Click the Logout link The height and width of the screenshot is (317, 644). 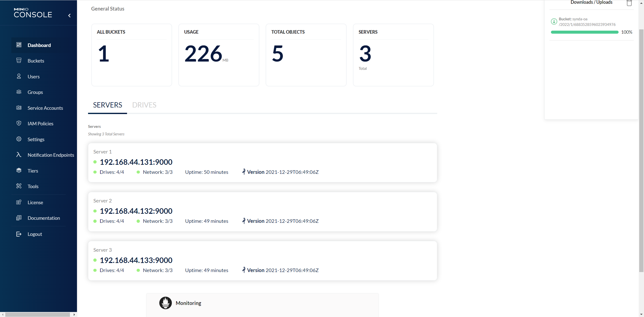click(x=35, y=234)
